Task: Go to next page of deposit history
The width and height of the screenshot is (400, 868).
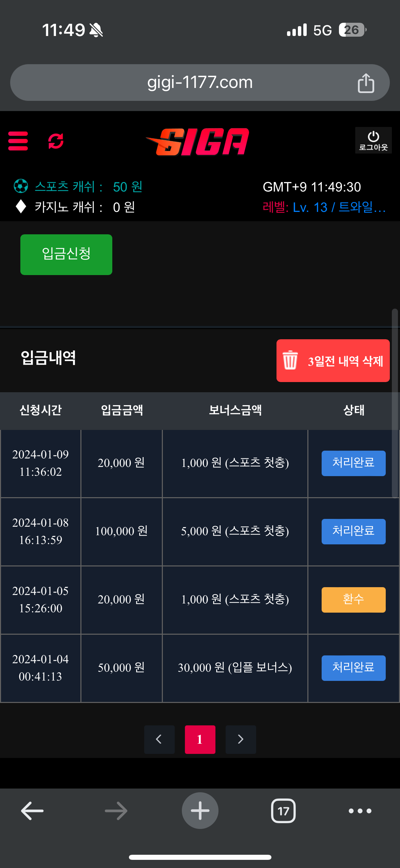Action: [241, 739]
